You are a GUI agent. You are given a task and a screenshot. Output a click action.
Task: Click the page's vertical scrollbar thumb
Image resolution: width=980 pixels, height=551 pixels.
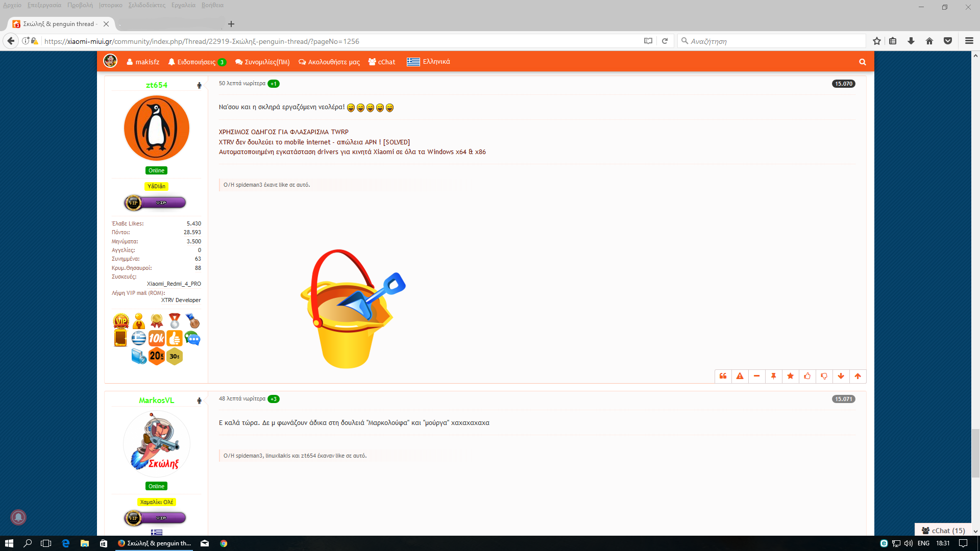click(975, 453)
